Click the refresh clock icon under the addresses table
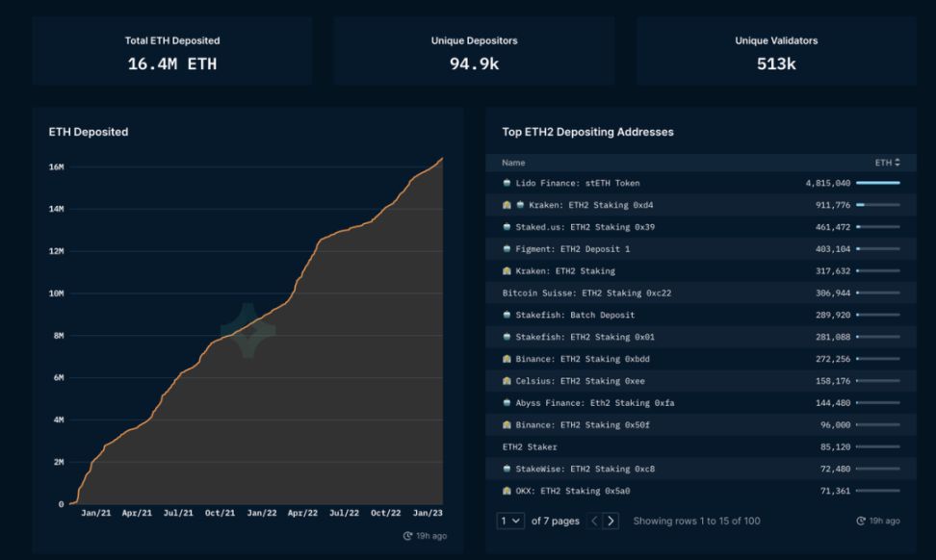Image resolution: width=936 pixels, height=560 pixels. click(861, 521)
